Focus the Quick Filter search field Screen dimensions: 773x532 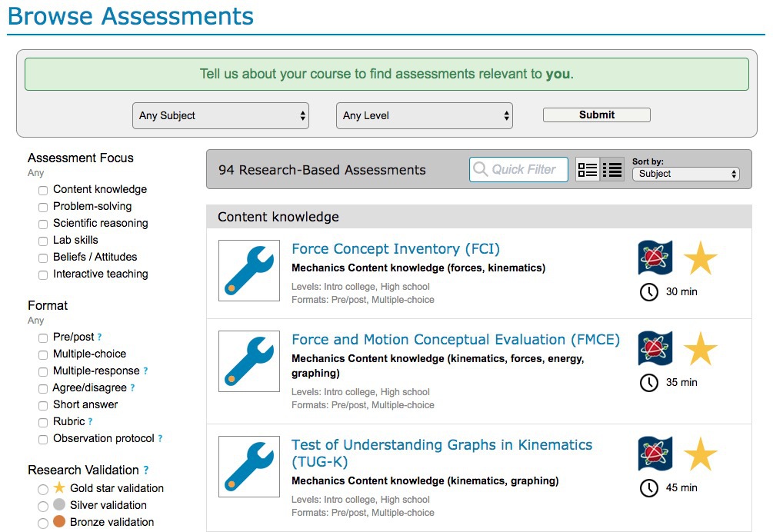(518, 169)
